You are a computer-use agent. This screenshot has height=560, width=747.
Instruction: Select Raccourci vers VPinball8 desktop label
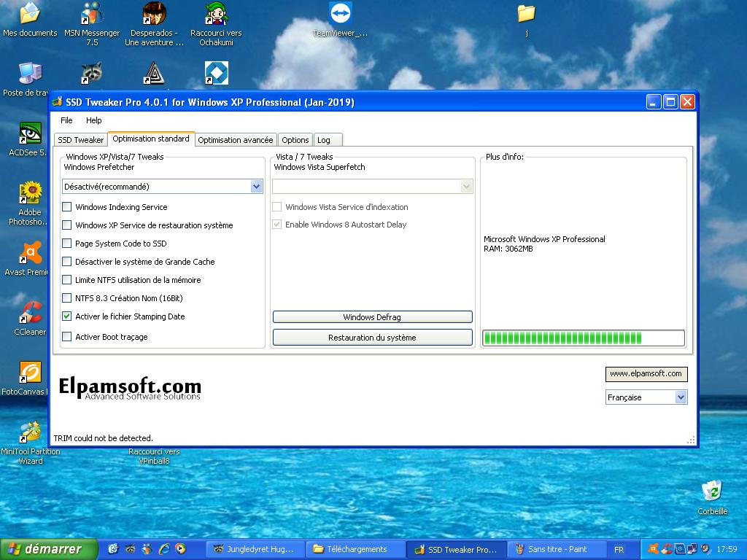(x=154, y=456)
